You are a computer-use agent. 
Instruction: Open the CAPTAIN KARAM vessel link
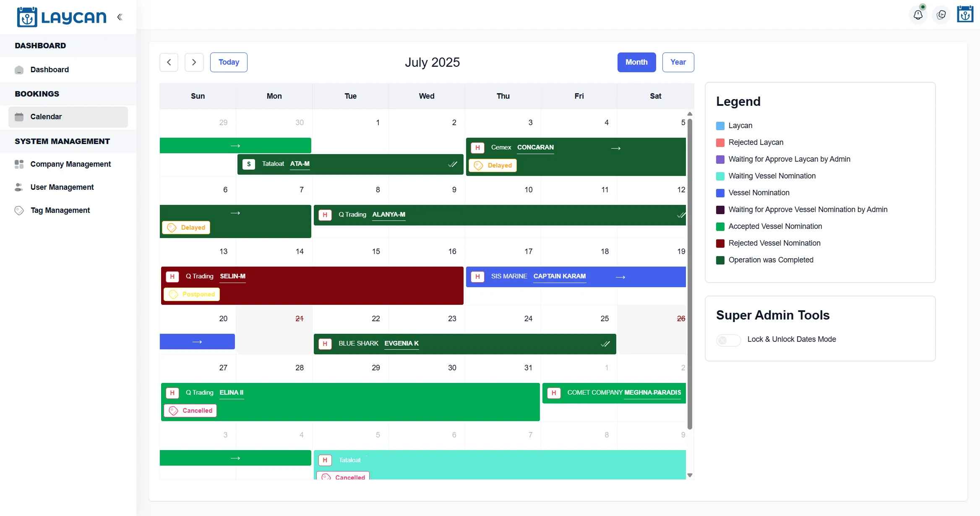click(x=559, y=276)
